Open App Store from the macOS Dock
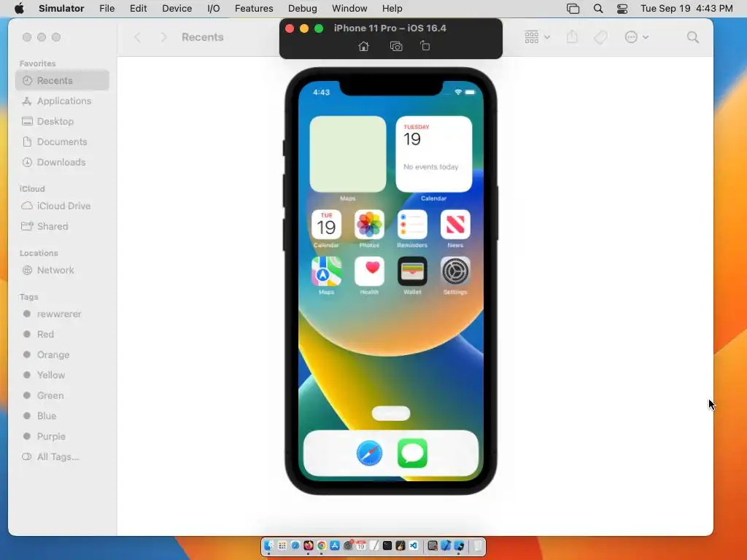 point(335,545)
